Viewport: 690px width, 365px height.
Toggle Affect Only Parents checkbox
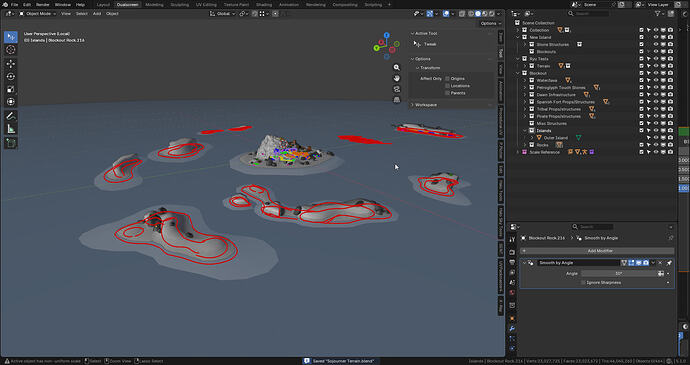click(x=447, y=93)
